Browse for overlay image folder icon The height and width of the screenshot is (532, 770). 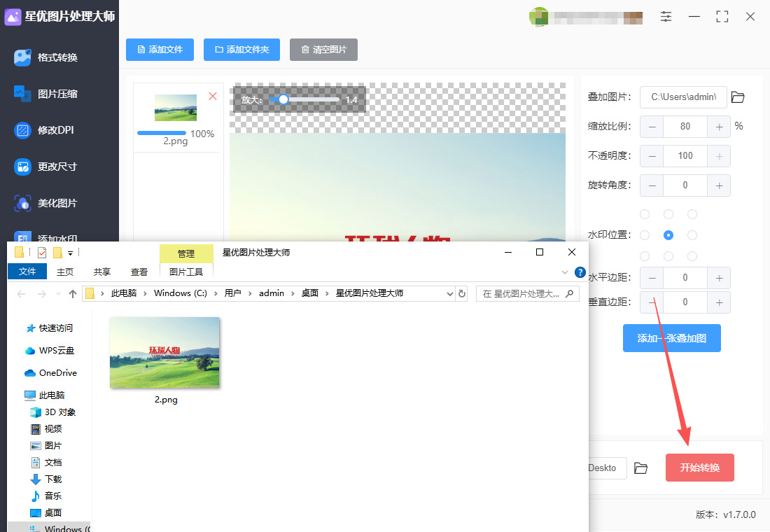[738, 97]
